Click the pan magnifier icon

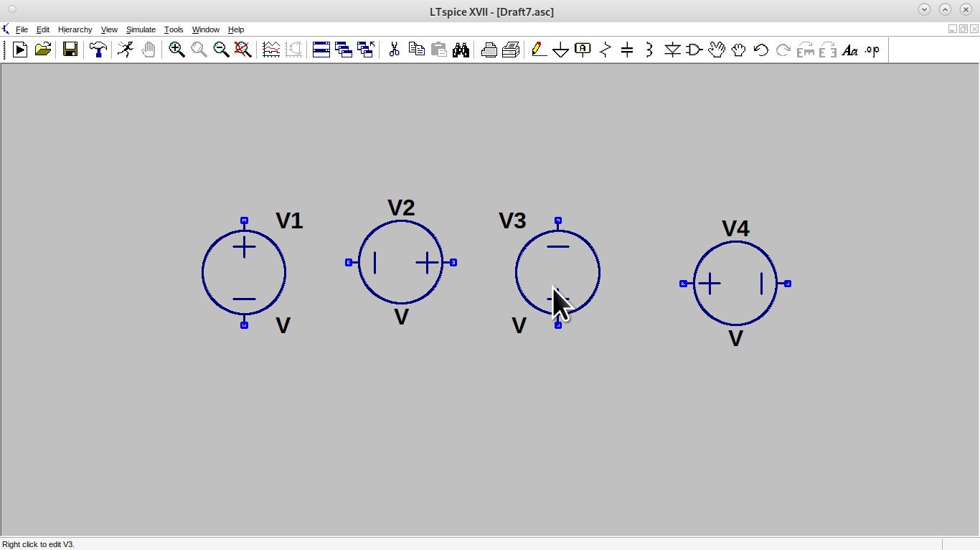(x=199, y=50)
